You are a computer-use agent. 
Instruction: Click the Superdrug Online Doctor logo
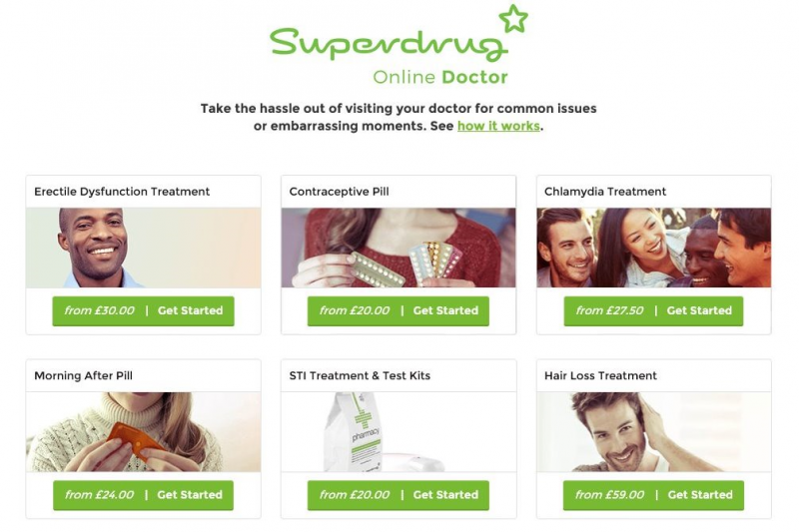[399, 46]
